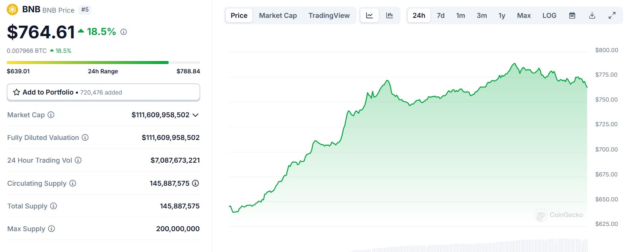Expand chart to fullscreen icon
644x252 pixels.
coord(612,16)
